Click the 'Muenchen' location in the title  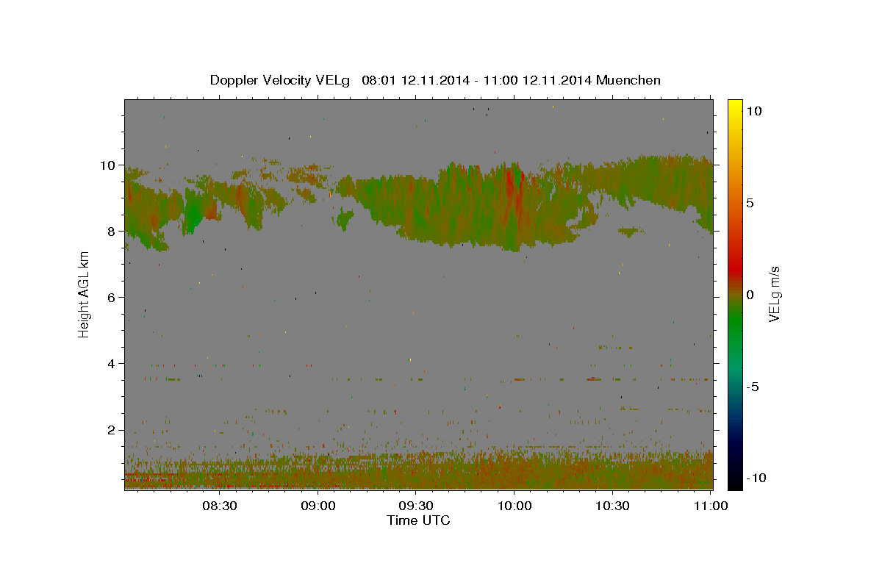click(x=628, y=80)
